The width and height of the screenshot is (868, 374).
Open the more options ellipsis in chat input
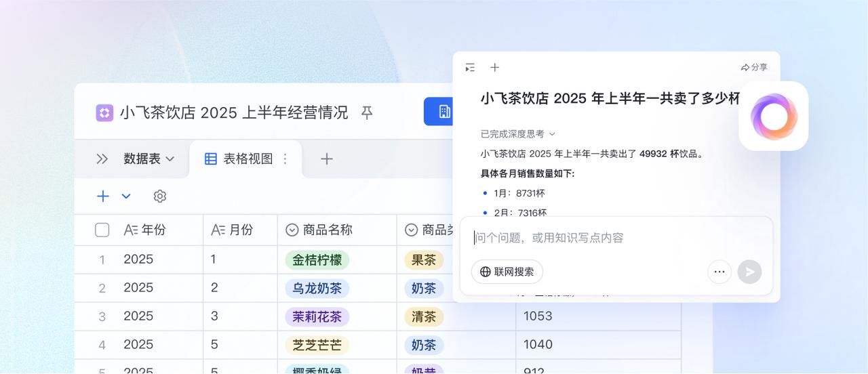[x=719, y=272]
